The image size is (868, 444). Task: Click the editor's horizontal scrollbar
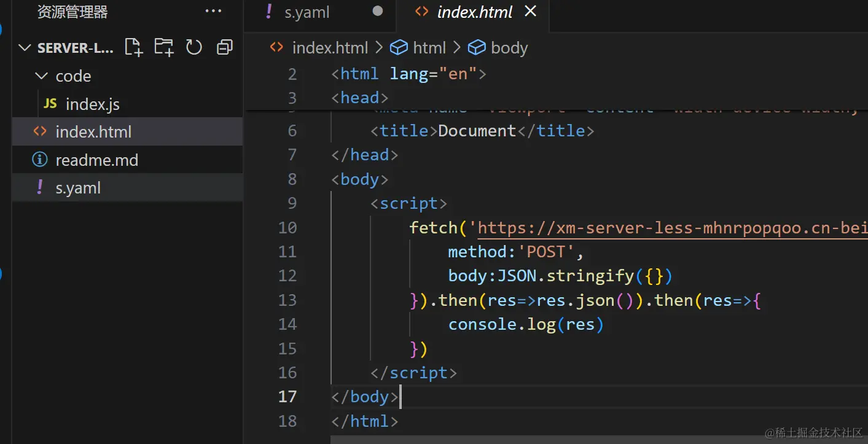(x=599, y=440)
